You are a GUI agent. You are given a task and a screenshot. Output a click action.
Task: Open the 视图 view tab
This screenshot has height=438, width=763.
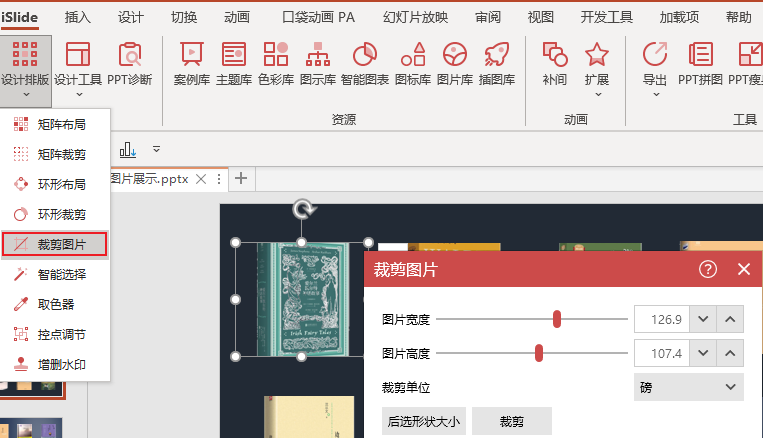pyautogui.click(x=541, y=18)
